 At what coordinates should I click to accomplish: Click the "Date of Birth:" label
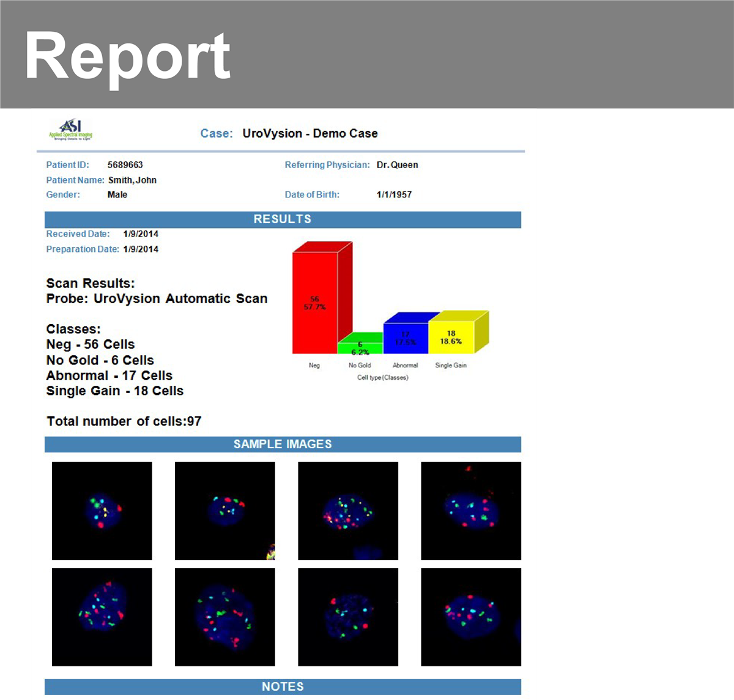312,195
